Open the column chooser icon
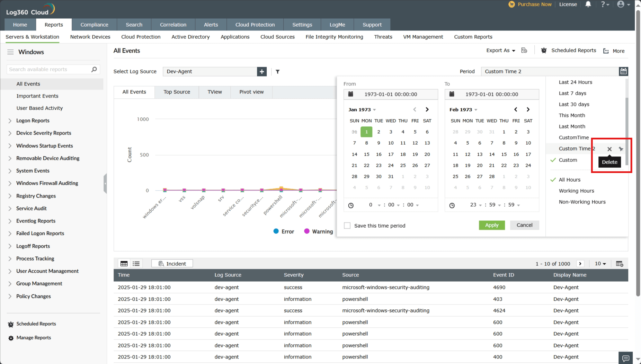The width and height of the screenshot is (641, 364). (x=620, y=264)
